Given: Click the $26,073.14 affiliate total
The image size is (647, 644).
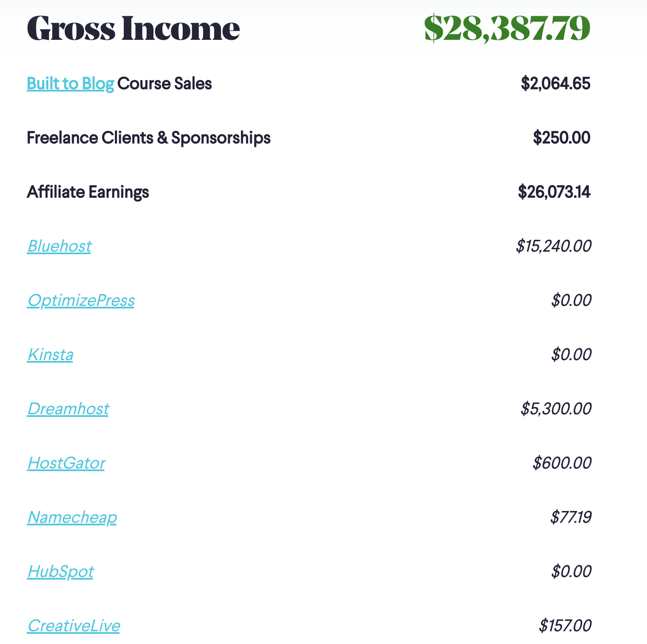Looking at the screenshot, I should [x=554, y=192].
